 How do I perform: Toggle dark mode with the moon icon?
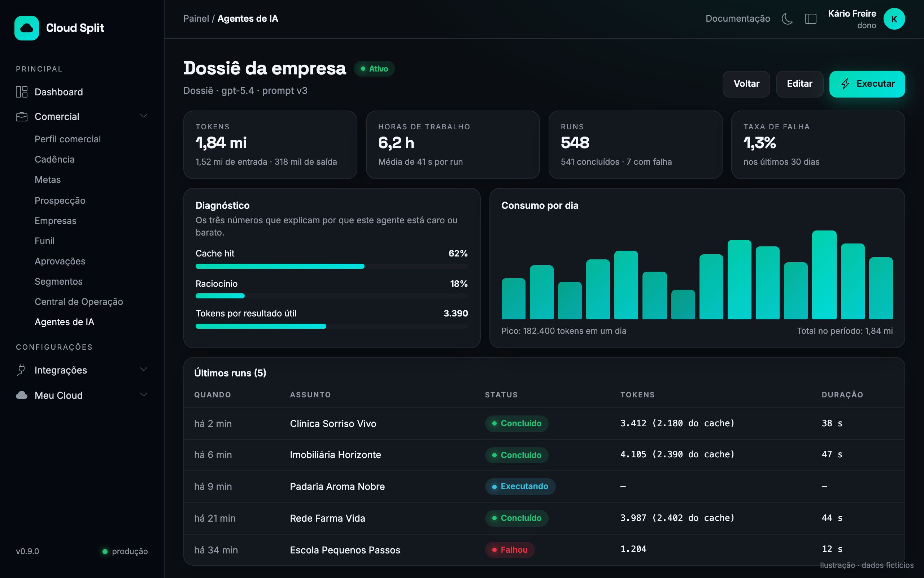[x=787, y=19]
